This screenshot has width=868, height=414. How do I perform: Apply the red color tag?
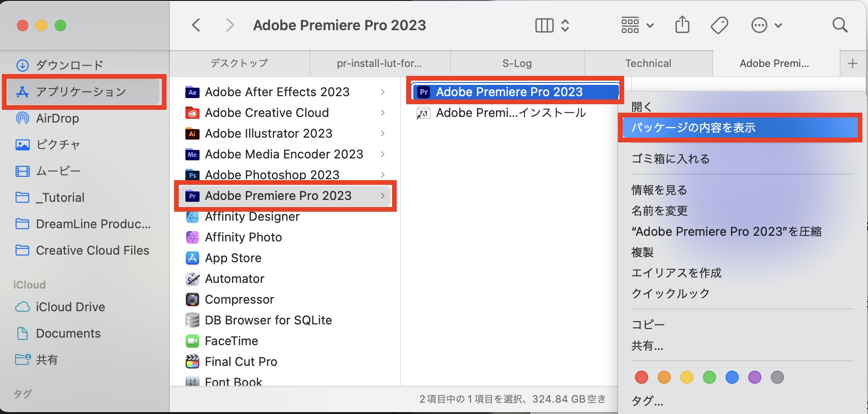[642, 377]
